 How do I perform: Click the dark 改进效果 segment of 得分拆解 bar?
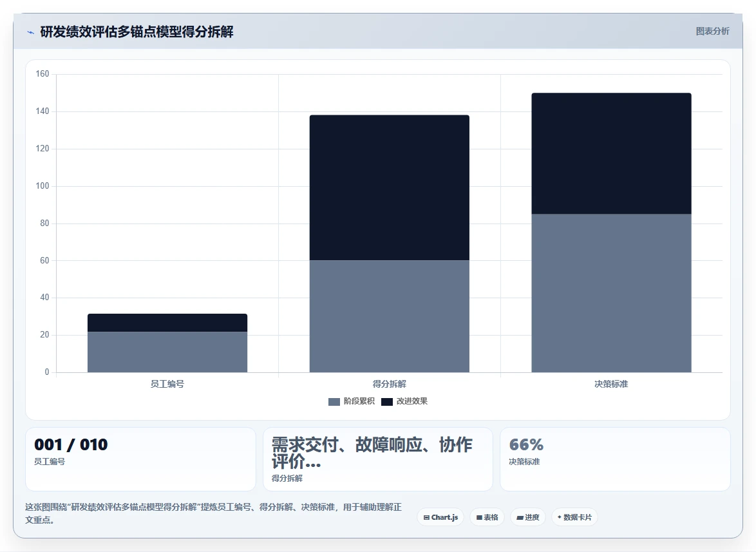pyautogui.click(x=389, y=187)
